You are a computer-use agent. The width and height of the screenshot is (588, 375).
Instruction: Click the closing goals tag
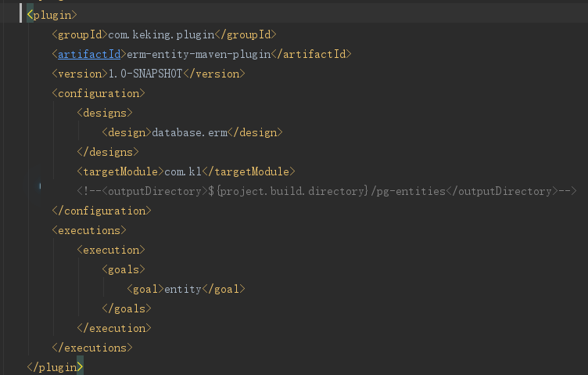(x=127, y=308)
